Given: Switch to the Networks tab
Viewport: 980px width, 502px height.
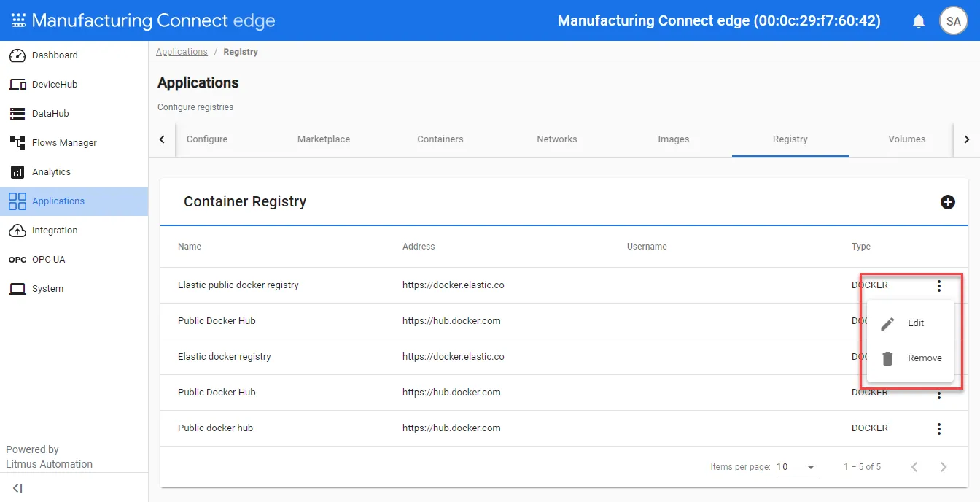Looking at the screenshot, I should (557, 139).
